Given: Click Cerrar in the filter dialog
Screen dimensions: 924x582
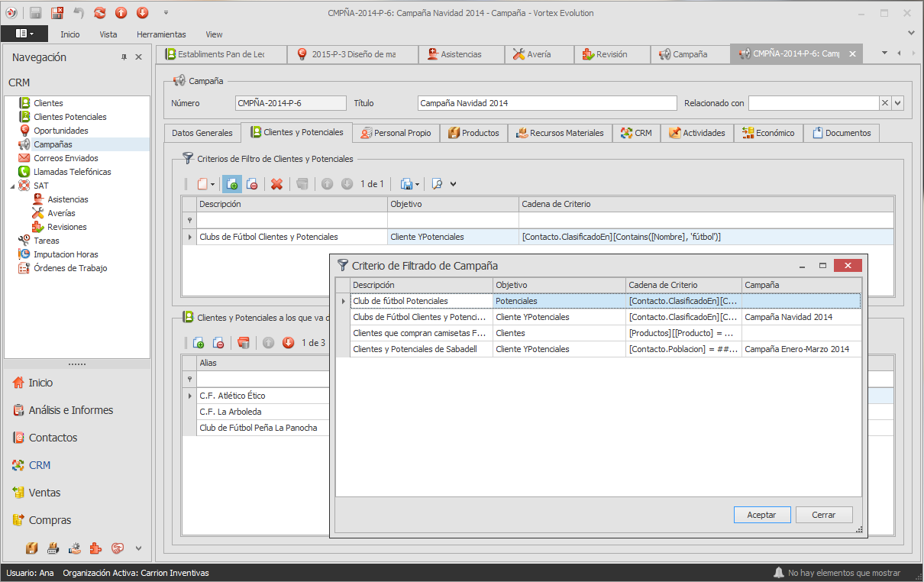Looking at the screenshot, I should click(823, 515).
